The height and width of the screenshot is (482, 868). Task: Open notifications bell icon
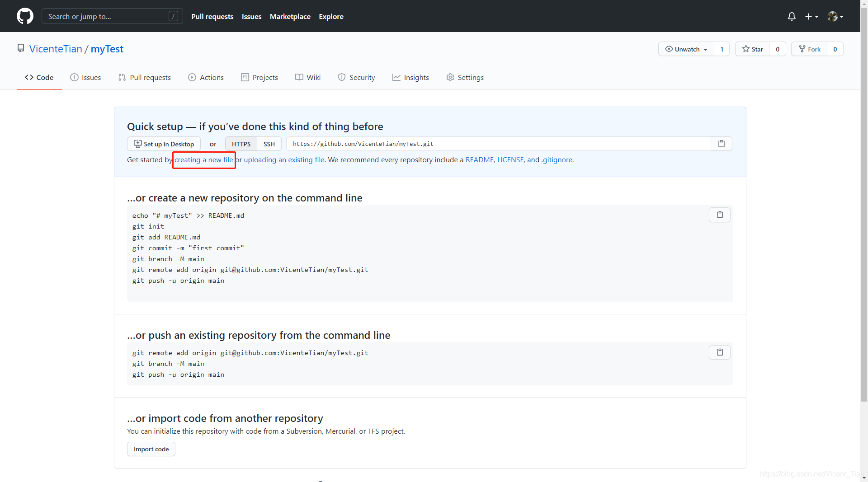pyautogui.click(x=792, y=17)
